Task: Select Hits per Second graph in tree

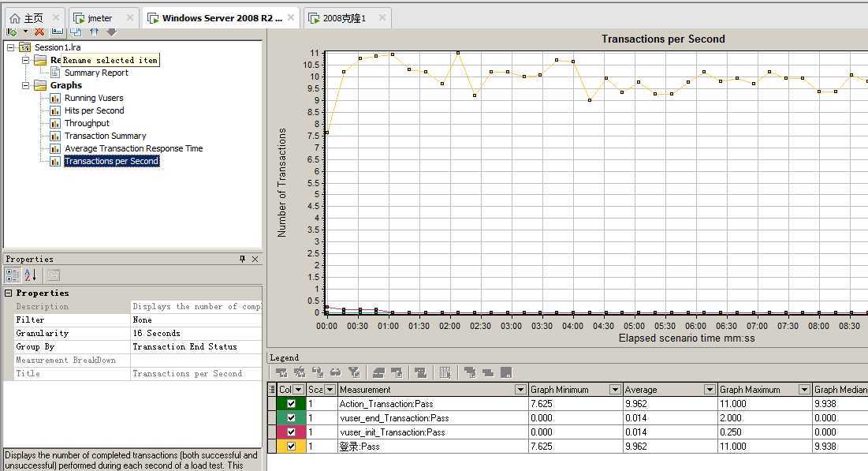Action: coord(94,110)
